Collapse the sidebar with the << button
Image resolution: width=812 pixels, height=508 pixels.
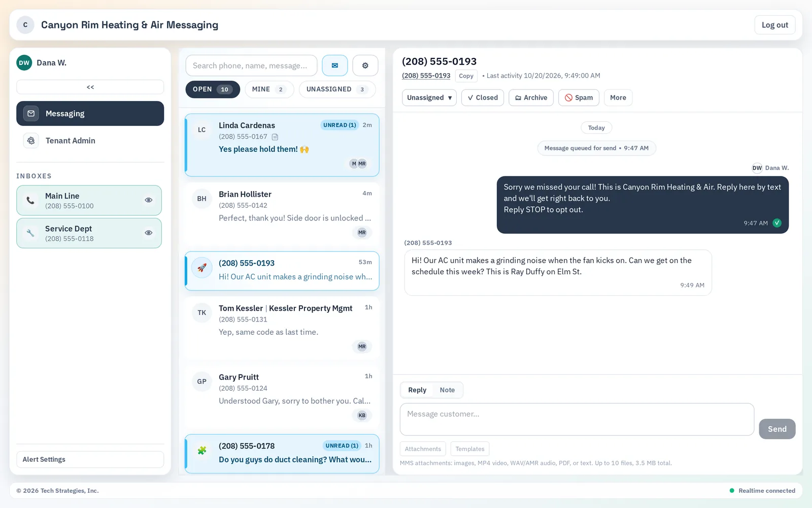tap(90, 87)
